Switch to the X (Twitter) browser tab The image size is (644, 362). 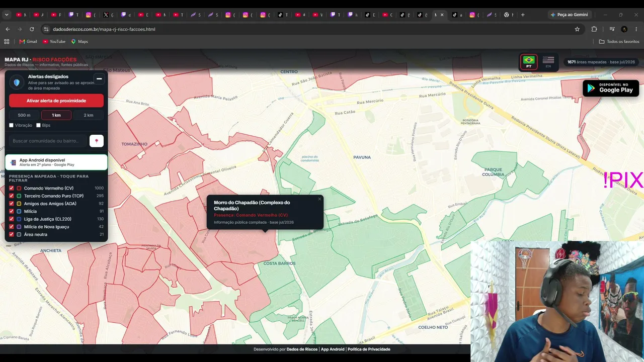click(x=108, y=15)
